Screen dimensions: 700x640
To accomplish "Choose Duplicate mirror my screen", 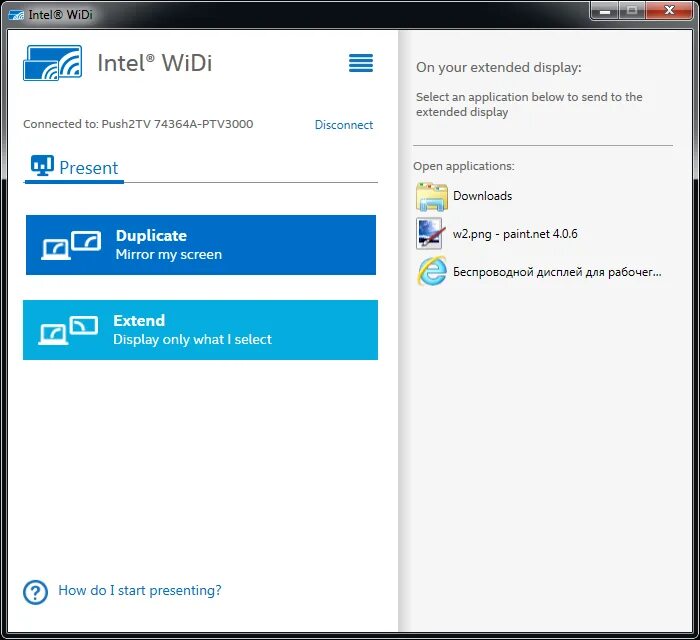I will pyautogui.click(x=201, y=245).
